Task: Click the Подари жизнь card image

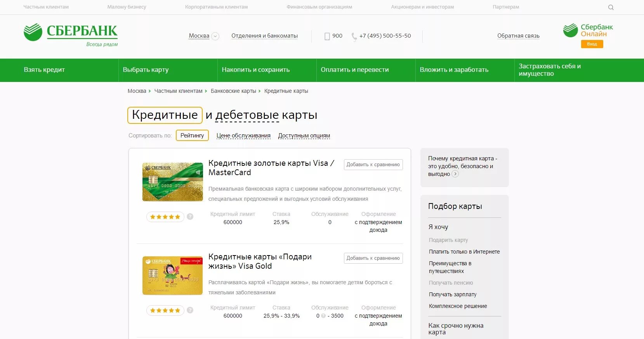Action: tap(173, 275)
